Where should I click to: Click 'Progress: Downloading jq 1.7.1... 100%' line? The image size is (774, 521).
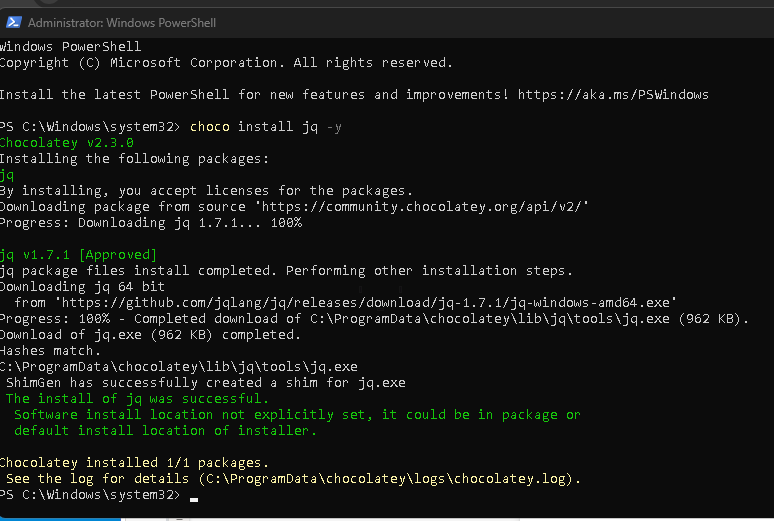click(151, 223)
